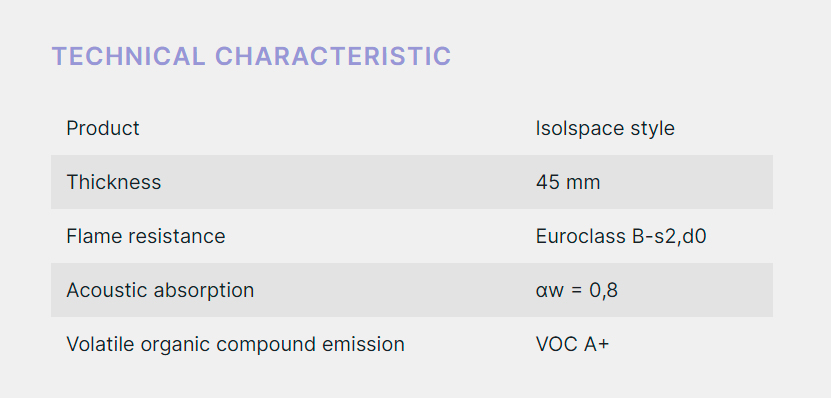Click the word 'Volatile' in last row
Image resolution: width=831 pixels, height=398 pixels.
coord(100,344)
